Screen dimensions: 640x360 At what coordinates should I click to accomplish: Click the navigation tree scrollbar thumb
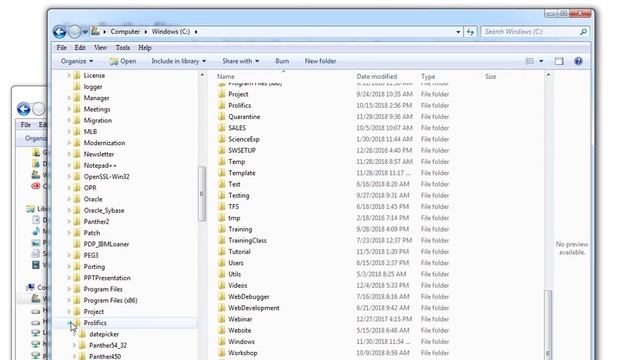[202, 194]
